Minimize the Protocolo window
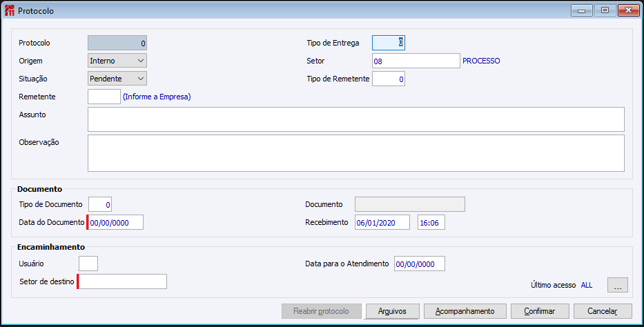 582,10
